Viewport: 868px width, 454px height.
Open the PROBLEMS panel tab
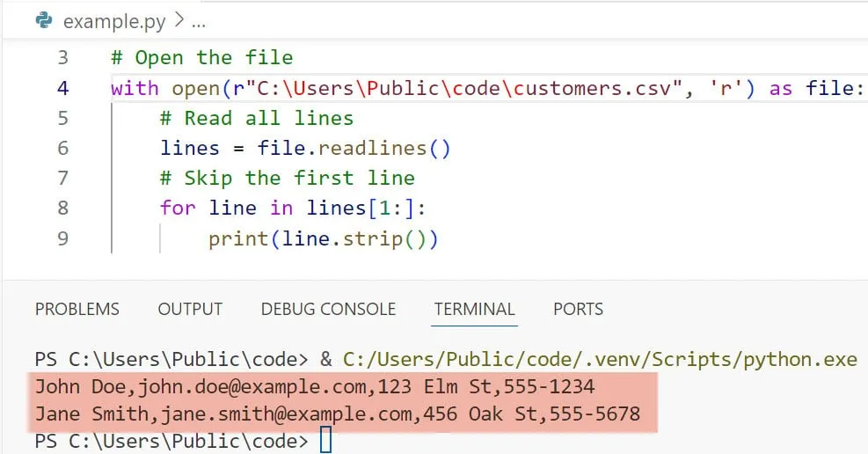pos(77,309)
